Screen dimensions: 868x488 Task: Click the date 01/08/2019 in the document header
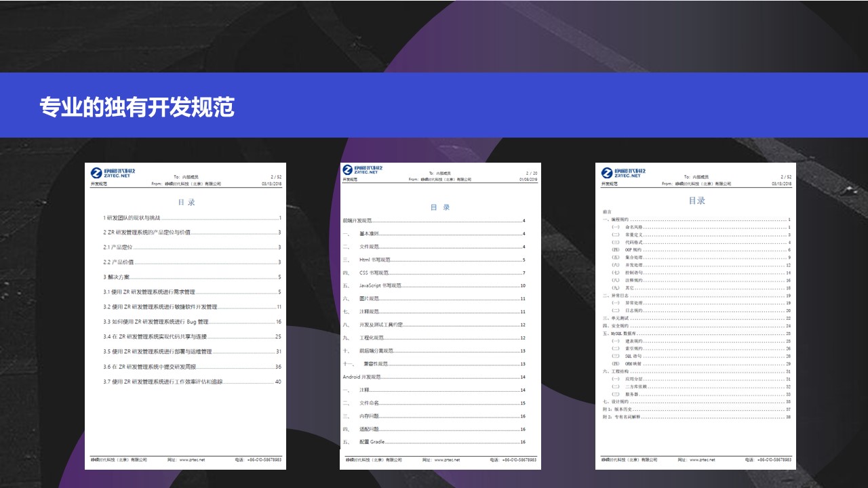528,180
